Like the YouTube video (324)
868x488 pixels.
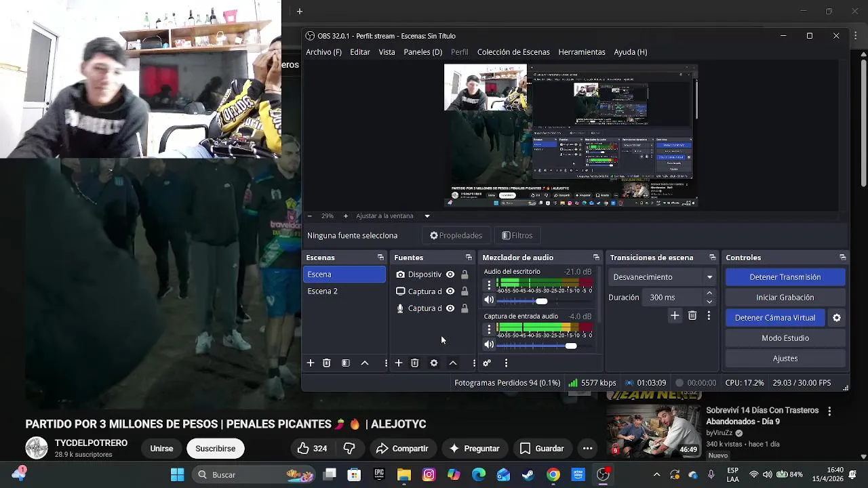[312, 449]
